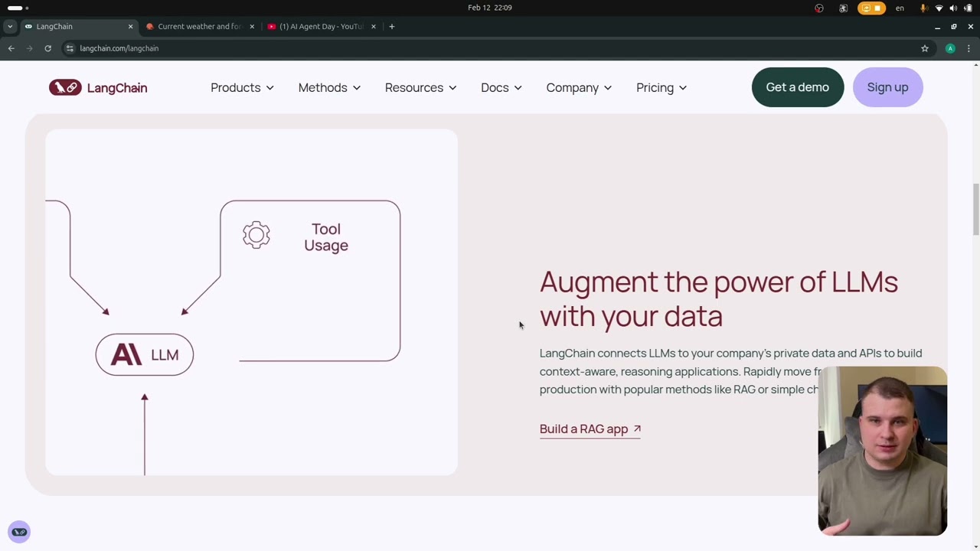Click the LangChain logo in the site header
The image size is (980, 551).
98,87
